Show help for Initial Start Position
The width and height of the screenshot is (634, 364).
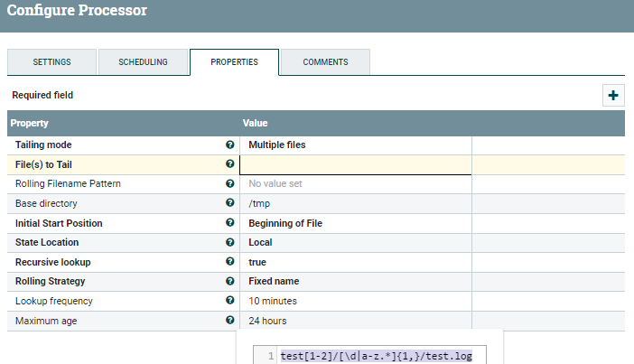point(230,223)
